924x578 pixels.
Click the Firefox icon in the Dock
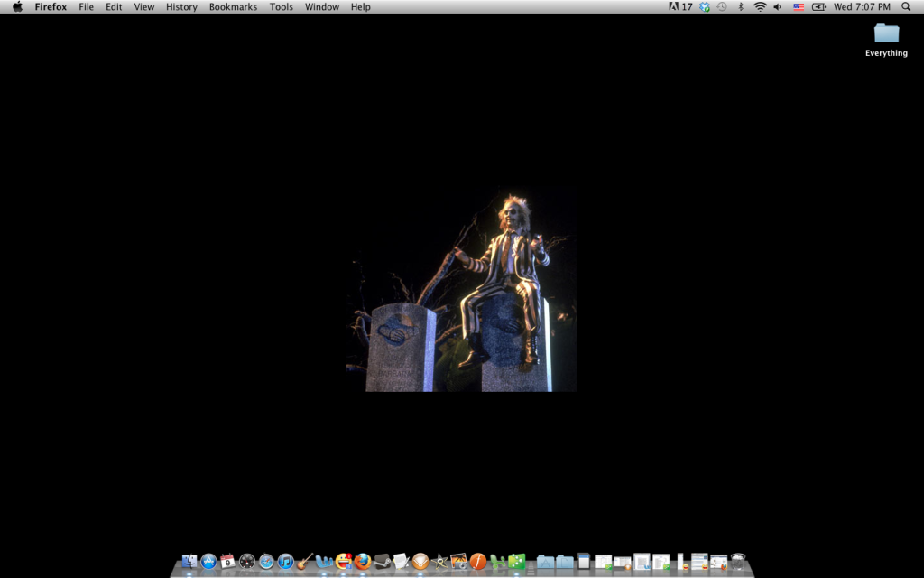[x=363, y=561]
